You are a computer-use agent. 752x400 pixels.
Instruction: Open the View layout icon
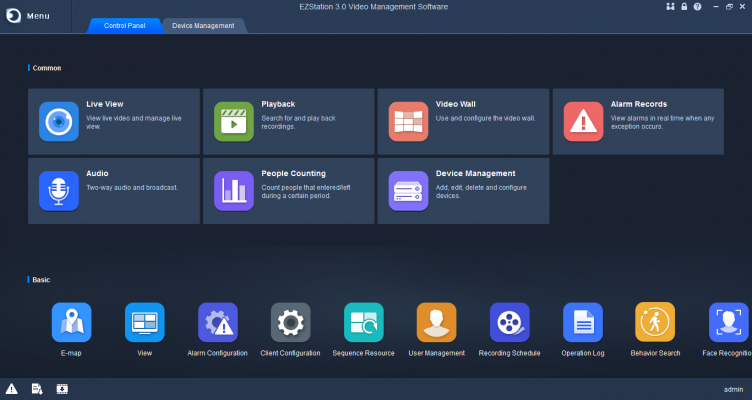144,322
